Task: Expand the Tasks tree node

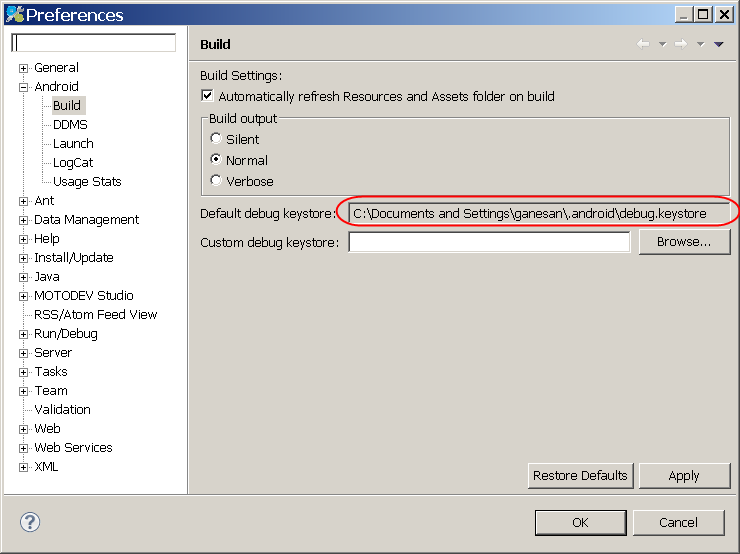Action: (23, 372)
